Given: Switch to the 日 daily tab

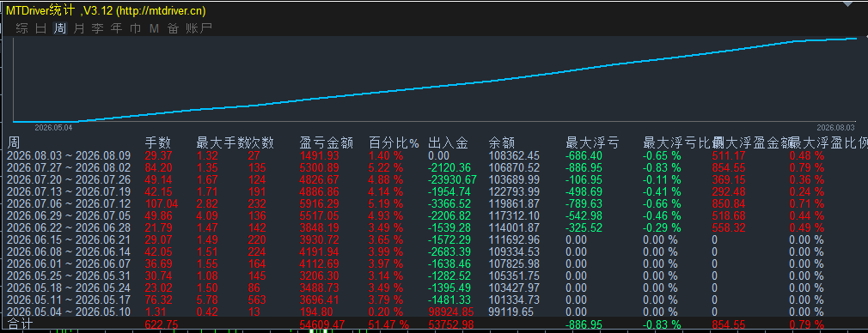Looking at the screenshot, I should click(x=41, y=28).
